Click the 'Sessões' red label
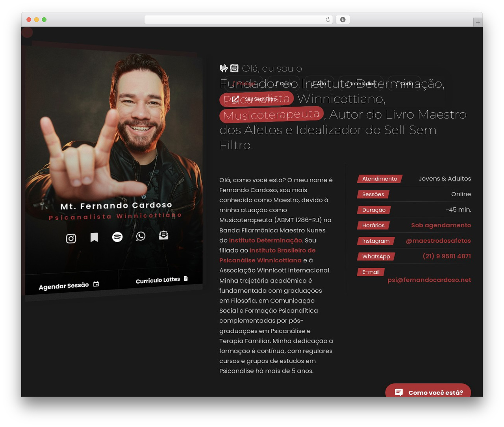 pos(373,194)
